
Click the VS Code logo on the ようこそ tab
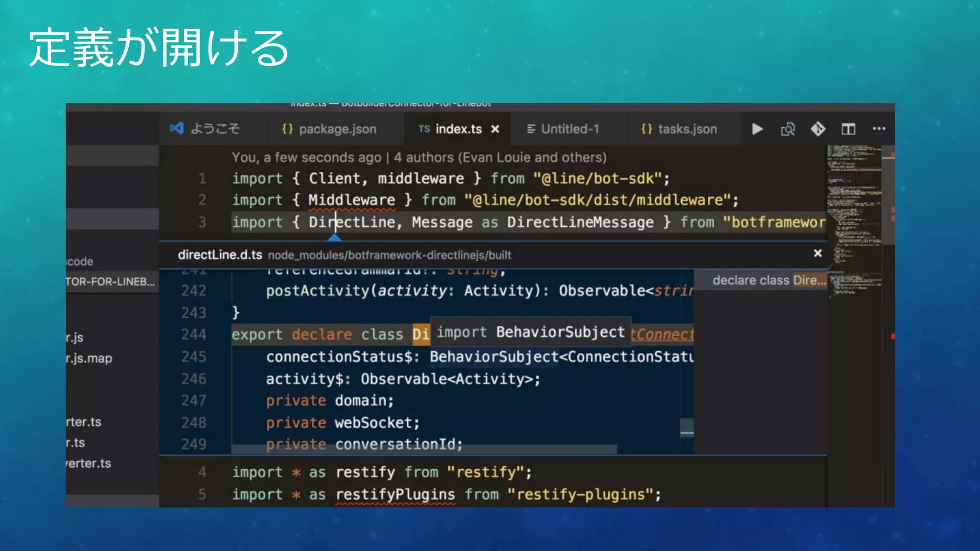click(177, 128)
